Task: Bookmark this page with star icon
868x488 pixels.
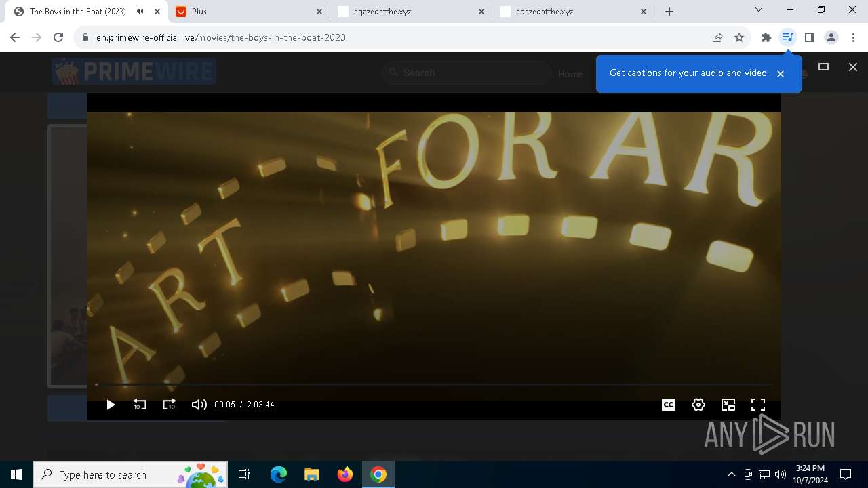Action: 739,37
